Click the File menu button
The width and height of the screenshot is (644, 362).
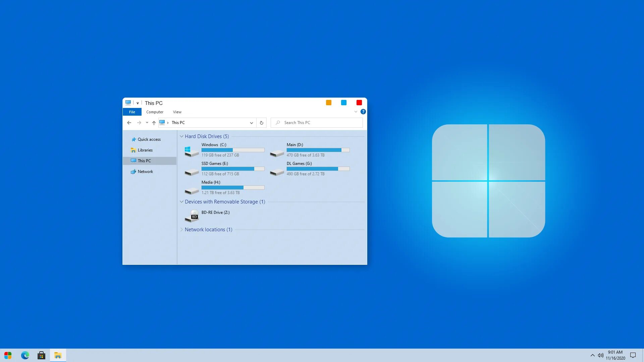pos(132,111)
